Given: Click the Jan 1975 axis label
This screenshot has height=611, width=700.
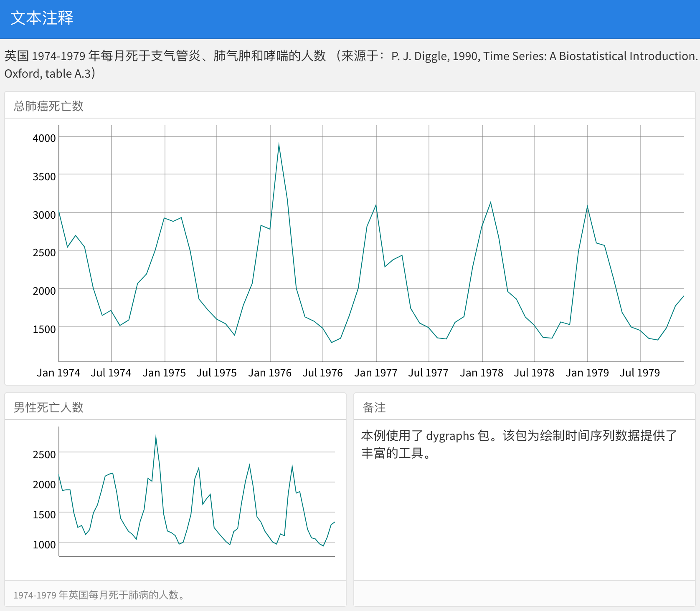Looking at the screenshot, I should [164, 373].
